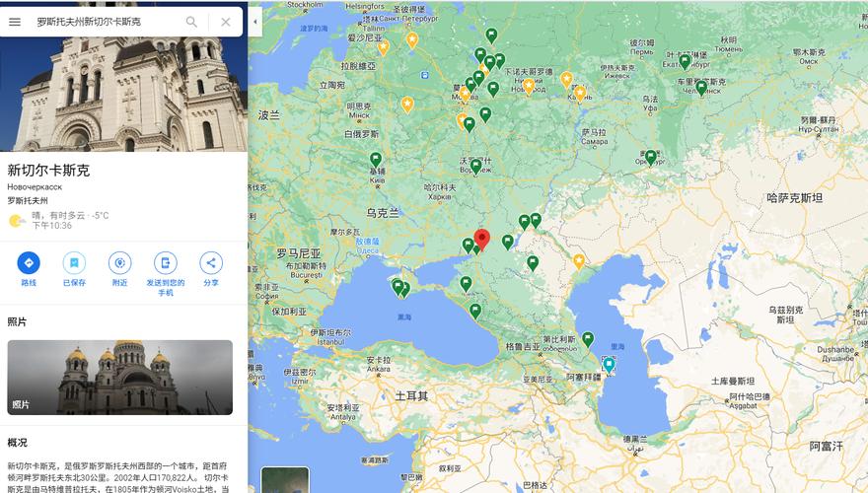The width and height of the screenshot is (868, 493).
Task: Click the 萨马拉 Samara city label
Action: click(594, 137)
